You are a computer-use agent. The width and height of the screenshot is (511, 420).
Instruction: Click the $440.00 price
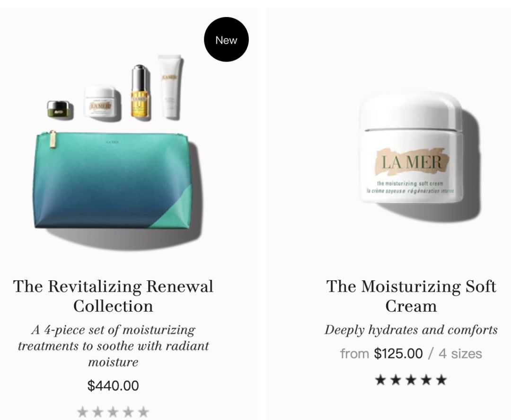pyautogui.click(x=113, y=385)
